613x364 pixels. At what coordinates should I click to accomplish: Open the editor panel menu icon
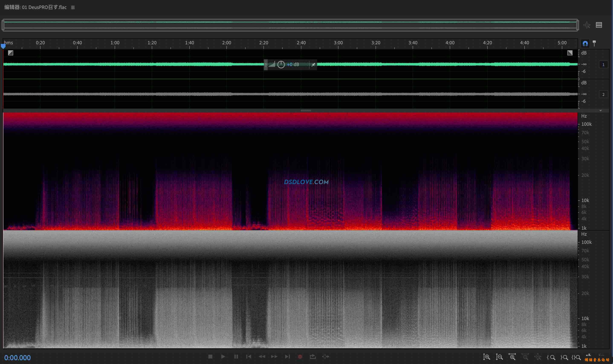coord(73,7)
